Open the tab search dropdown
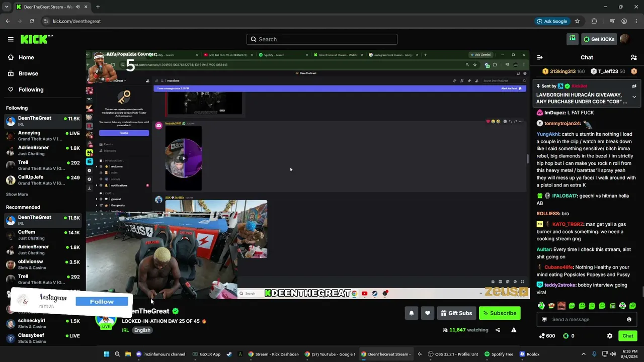Viewport: 644px width, 362px height. click(7, 7)
